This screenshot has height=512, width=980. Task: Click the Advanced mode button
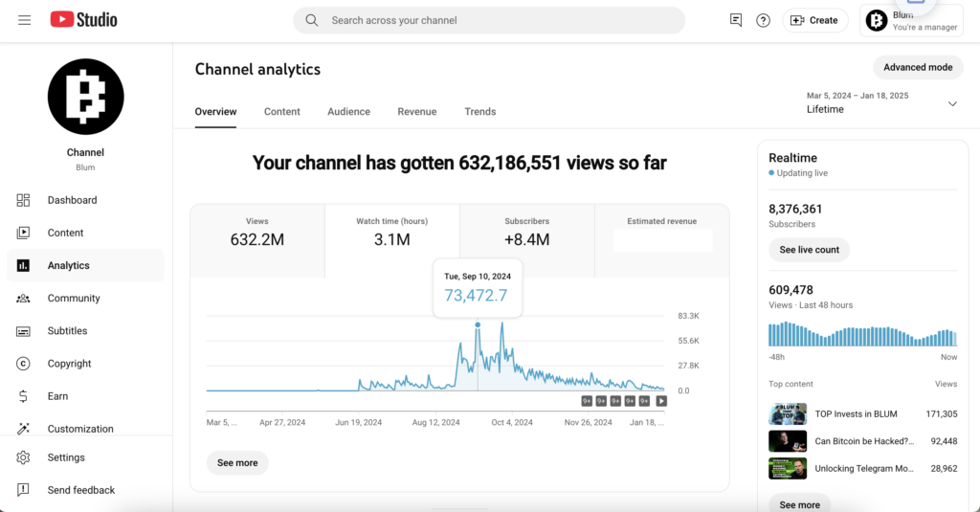[917, 67]
